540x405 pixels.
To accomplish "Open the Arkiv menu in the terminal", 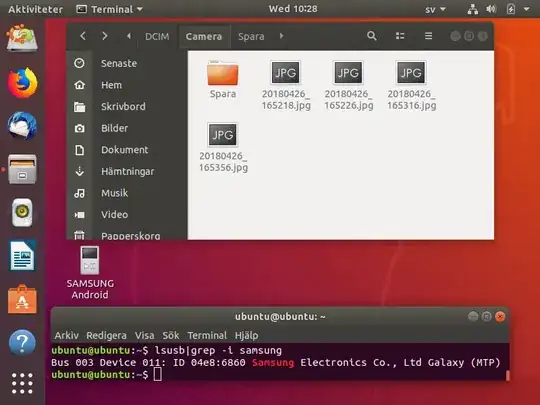I will coord(66,335).
